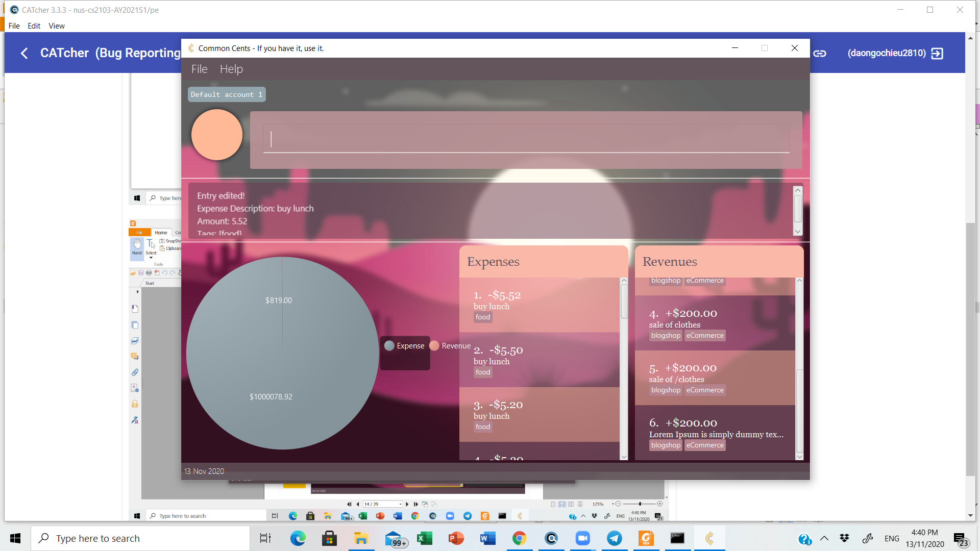980x551 pixels.
Task: Click pages panel icon in PDF sidebar
Action: click(x=135, y=325)
